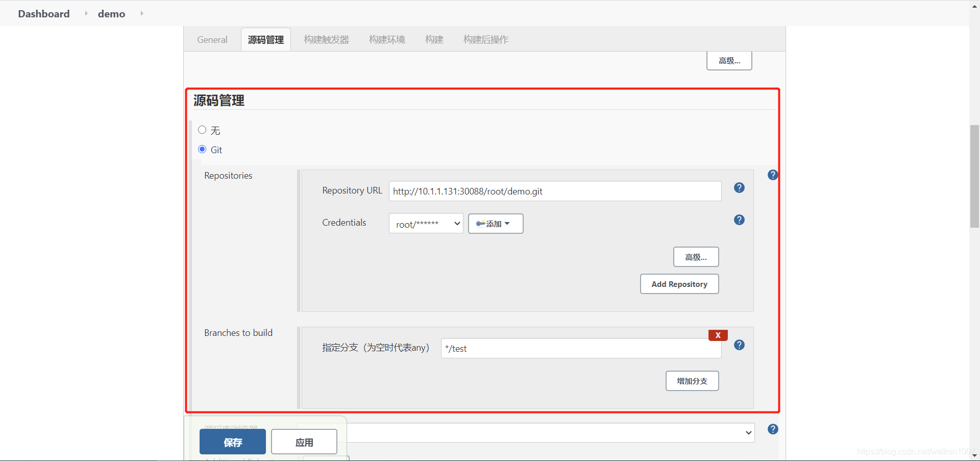Go to Dashboard breadcrumb link
The image size is (980, 461).
44,14
